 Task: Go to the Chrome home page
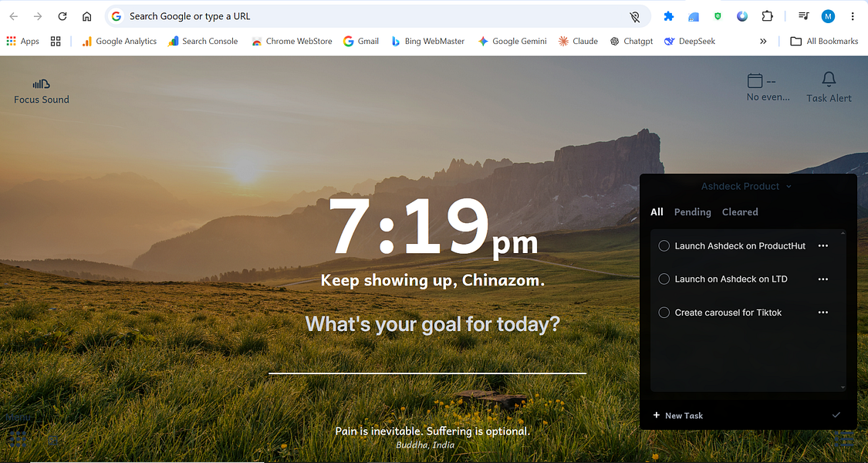coord(87,16)
